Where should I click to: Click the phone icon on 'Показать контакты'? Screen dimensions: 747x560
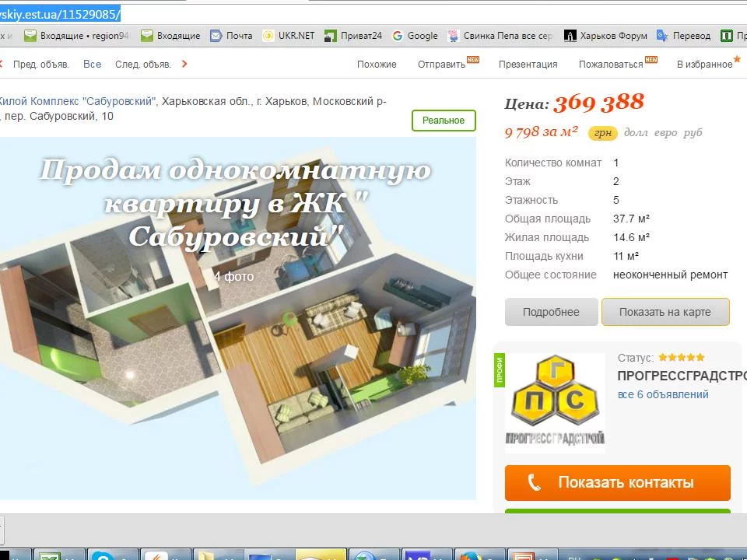tap(535, 482)
